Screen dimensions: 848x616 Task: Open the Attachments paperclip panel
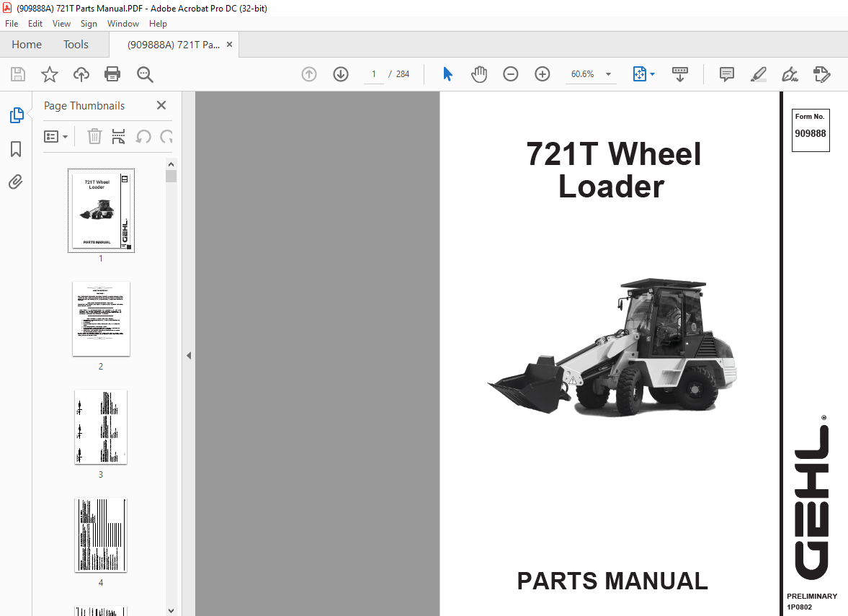click(16, 182)
